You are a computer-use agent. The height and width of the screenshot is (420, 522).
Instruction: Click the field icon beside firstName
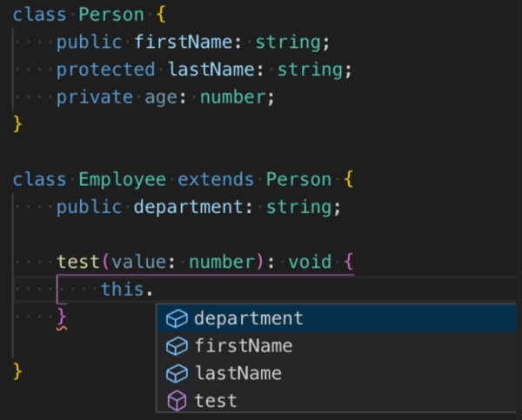[177, 346]
